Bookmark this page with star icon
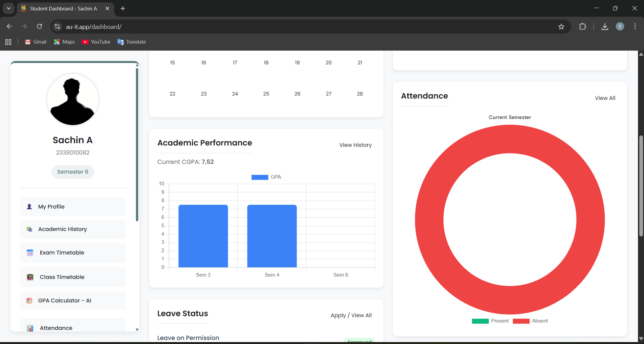The image size is (644, 344). (561, 26)
